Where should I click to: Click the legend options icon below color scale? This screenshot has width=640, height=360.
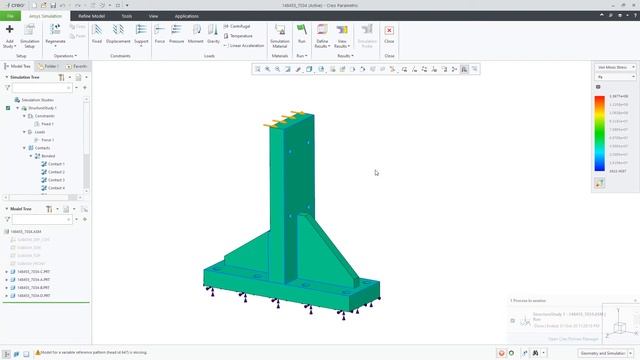[599, 183]
